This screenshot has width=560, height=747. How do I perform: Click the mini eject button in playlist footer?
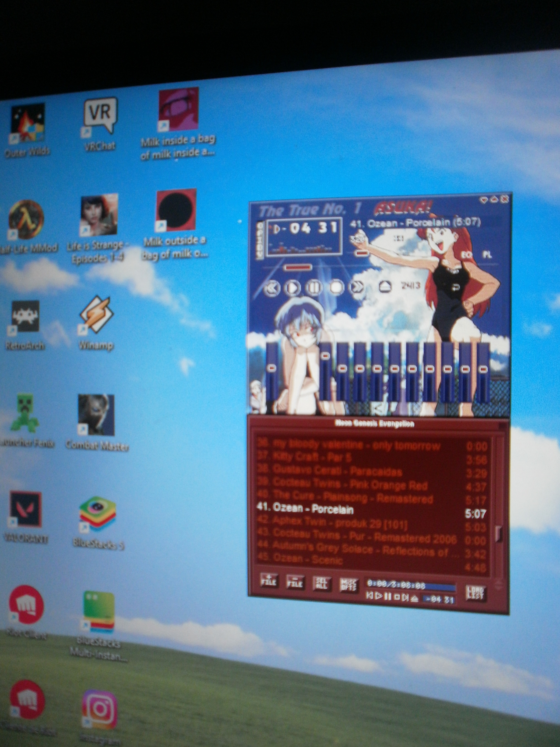[415, 598]
